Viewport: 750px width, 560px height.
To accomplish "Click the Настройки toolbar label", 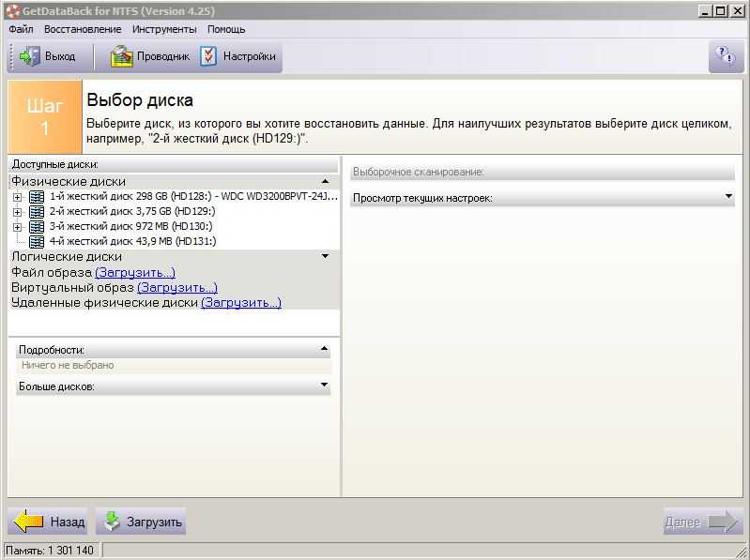I will click(249, 56).
